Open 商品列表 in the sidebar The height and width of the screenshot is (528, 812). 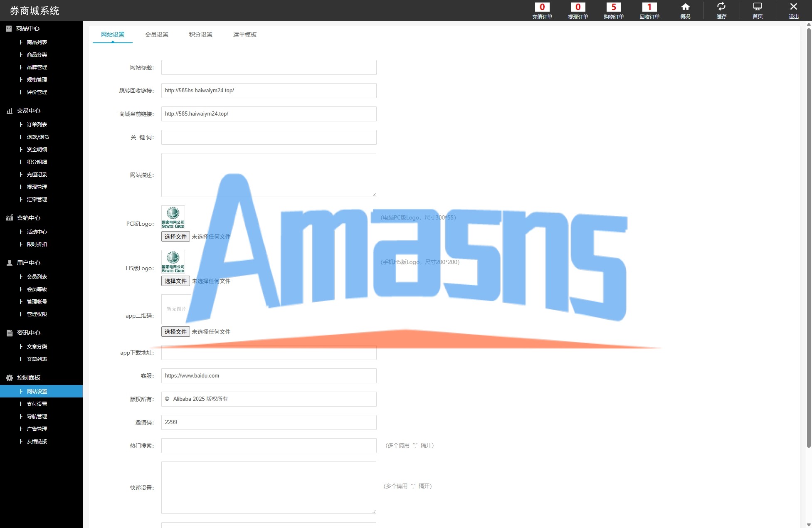[x=37, y=42]
